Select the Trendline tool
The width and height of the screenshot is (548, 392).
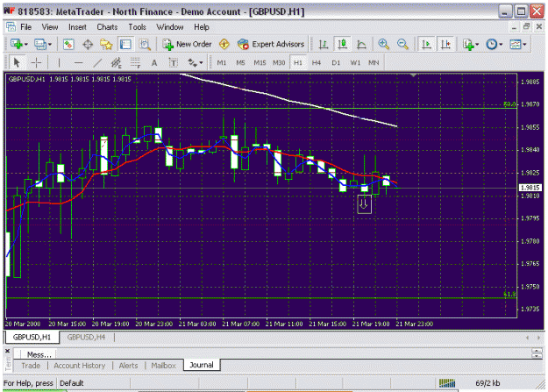coord(97,63)
